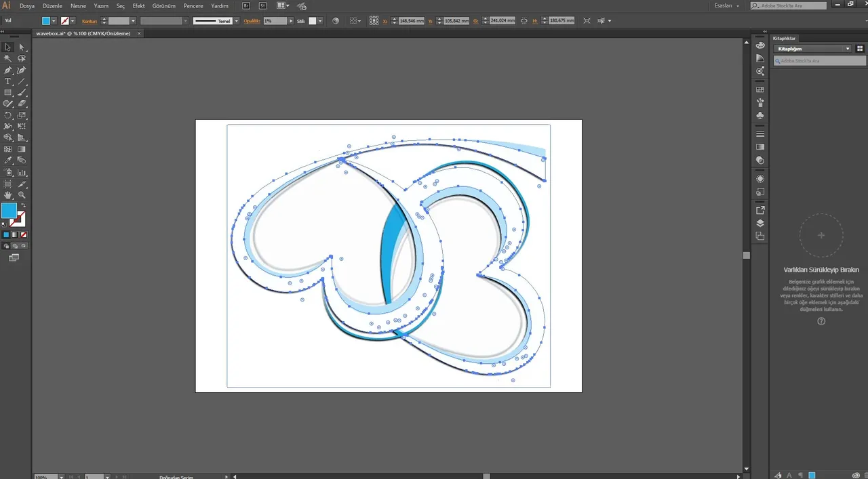Open the Nesne menu

pos(78,5)
